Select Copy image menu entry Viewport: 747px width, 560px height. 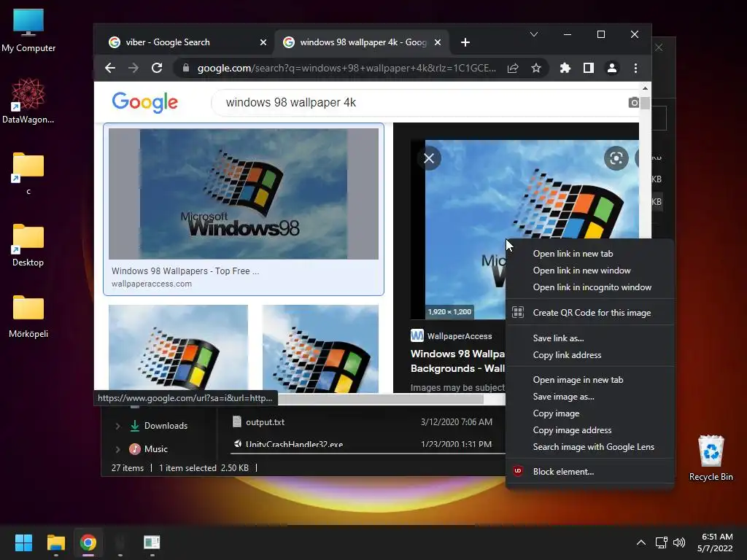click(556, 413)
